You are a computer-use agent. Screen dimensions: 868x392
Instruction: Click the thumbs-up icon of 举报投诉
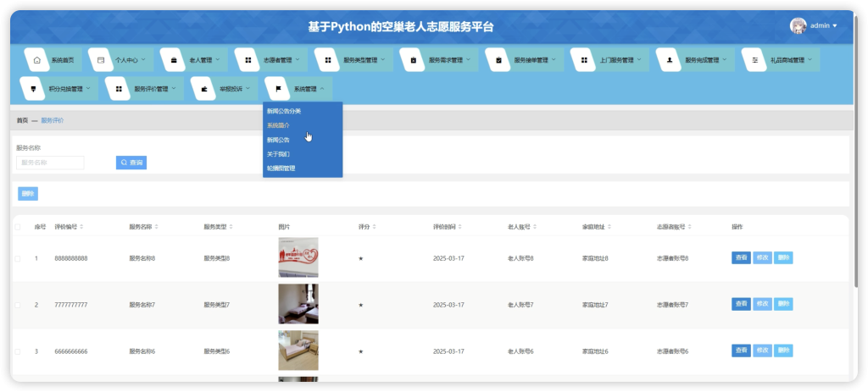click(x=203, y=88)
